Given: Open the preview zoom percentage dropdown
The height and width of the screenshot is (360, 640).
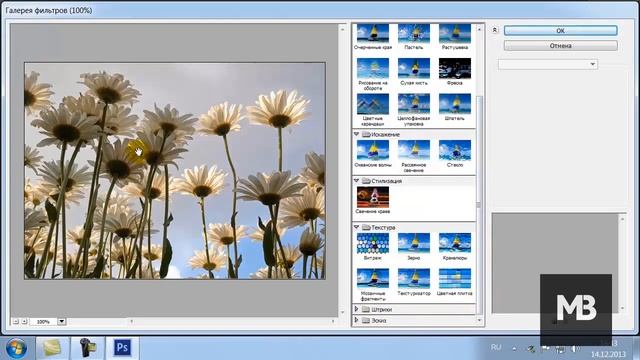Looking at the screenshot, I should [62, 322].
